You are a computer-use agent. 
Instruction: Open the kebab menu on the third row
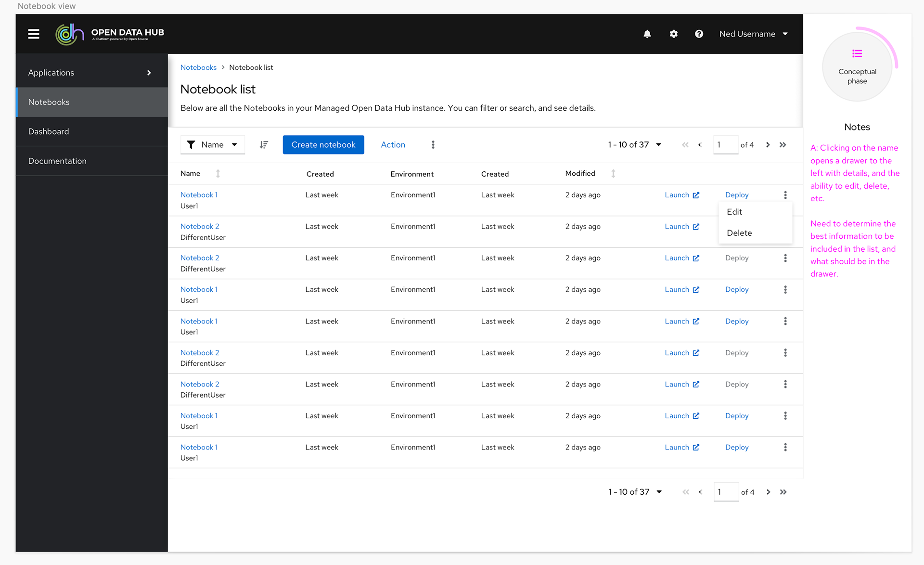click(785, 258)
